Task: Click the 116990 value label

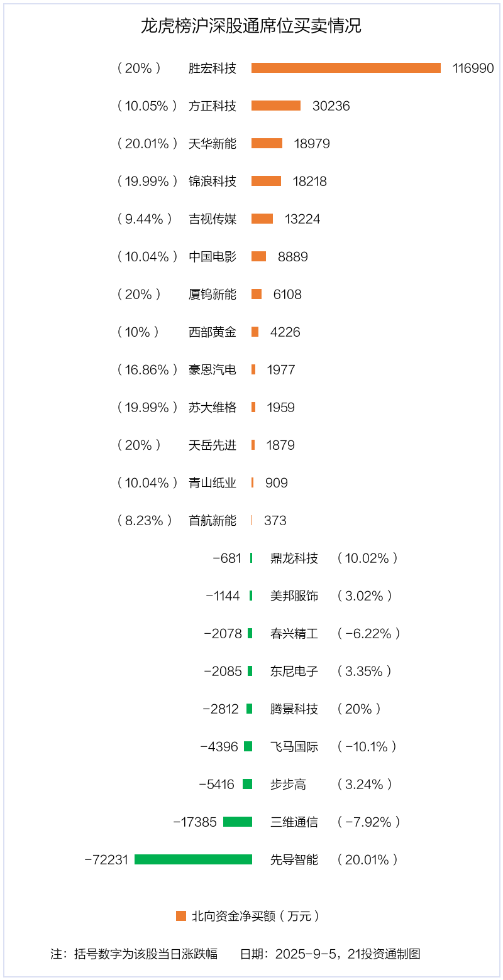Action: 473,68
